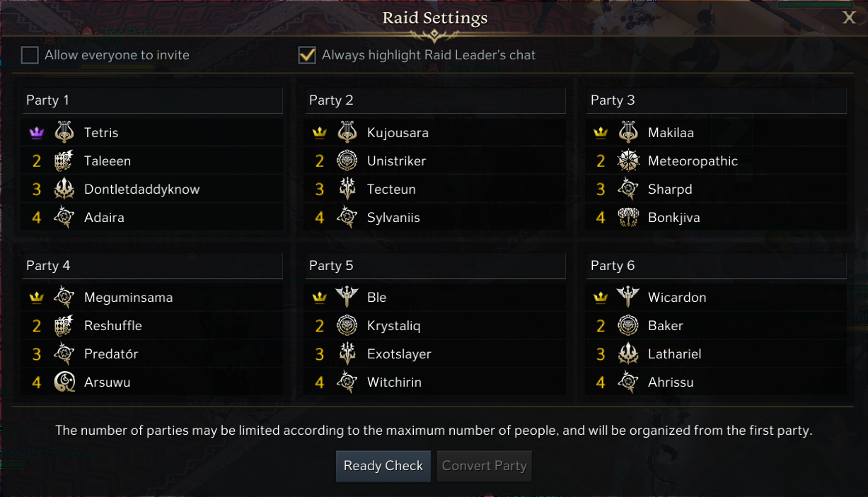The height and width of the screenshot is (497, 868).
Task: Click the class icon beside Meteoropathic
Action: click(x=628, y=161)
